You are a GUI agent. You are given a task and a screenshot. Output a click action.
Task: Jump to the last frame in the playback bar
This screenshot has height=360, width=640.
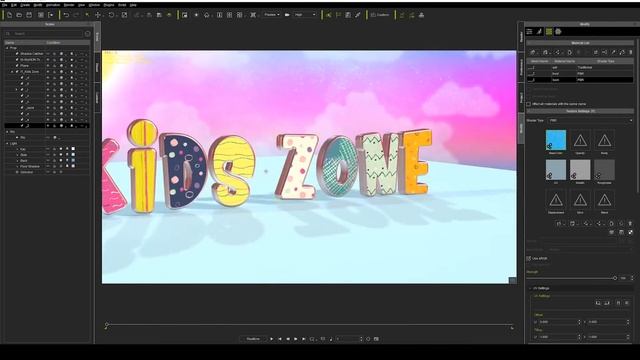coord(303,339)
